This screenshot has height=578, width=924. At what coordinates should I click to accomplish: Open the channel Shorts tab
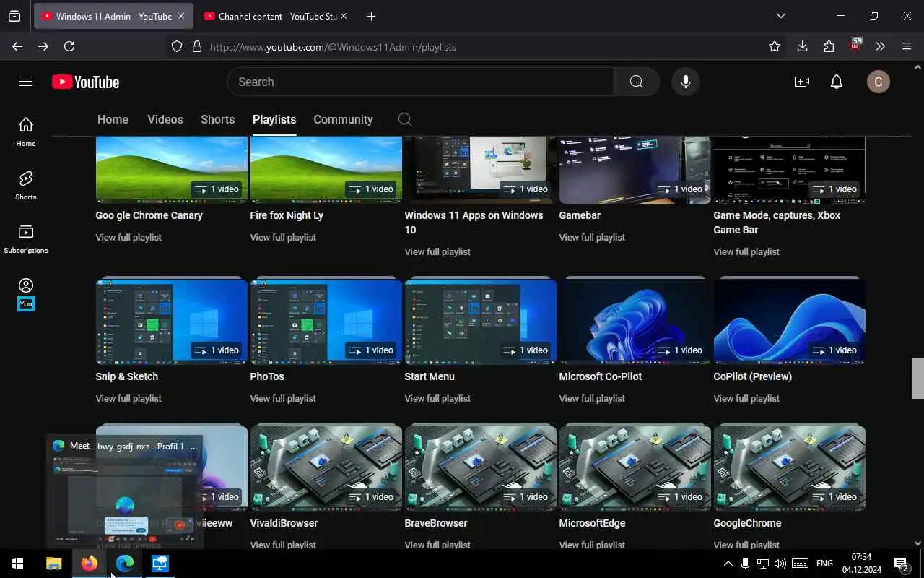pos(217,119)
